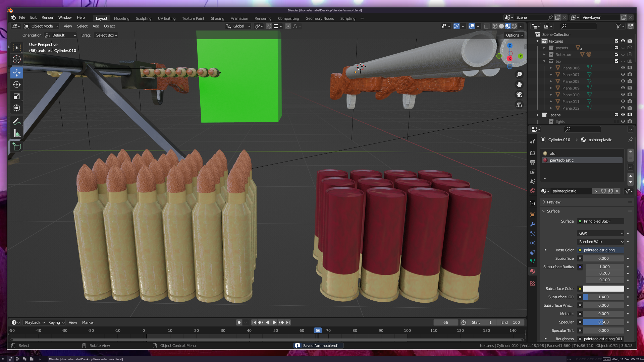
Task: Click the viewport zoom magnifier icon
Action: [x=519, y=74]
